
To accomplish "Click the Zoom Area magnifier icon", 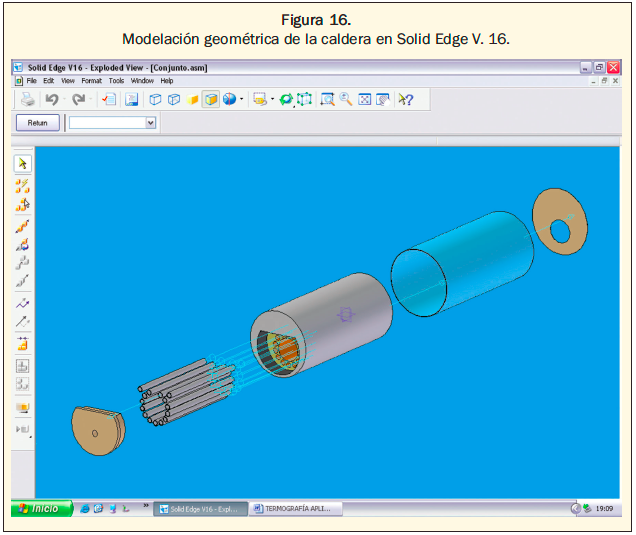I will [x=327, y=99].
